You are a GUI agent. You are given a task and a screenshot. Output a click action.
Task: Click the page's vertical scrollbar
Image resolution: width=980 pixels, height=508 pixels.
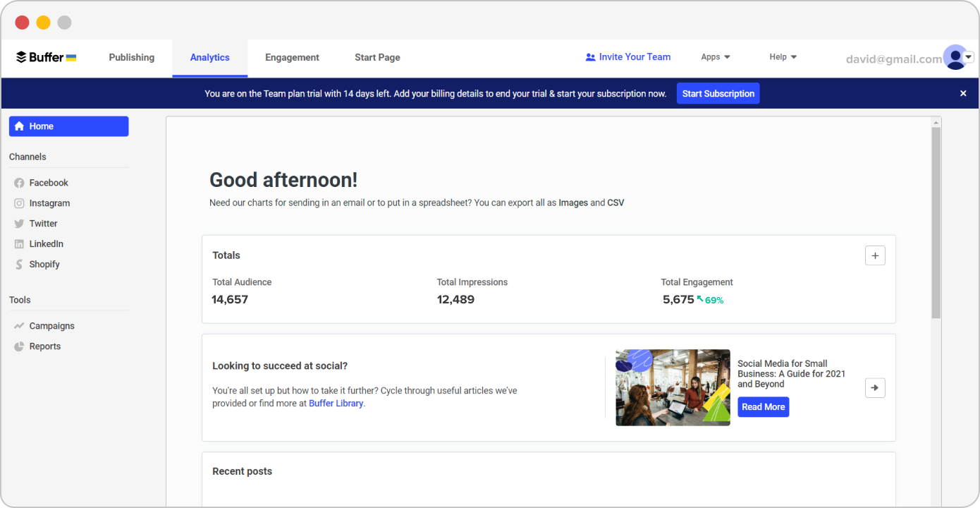pos(936,222)
